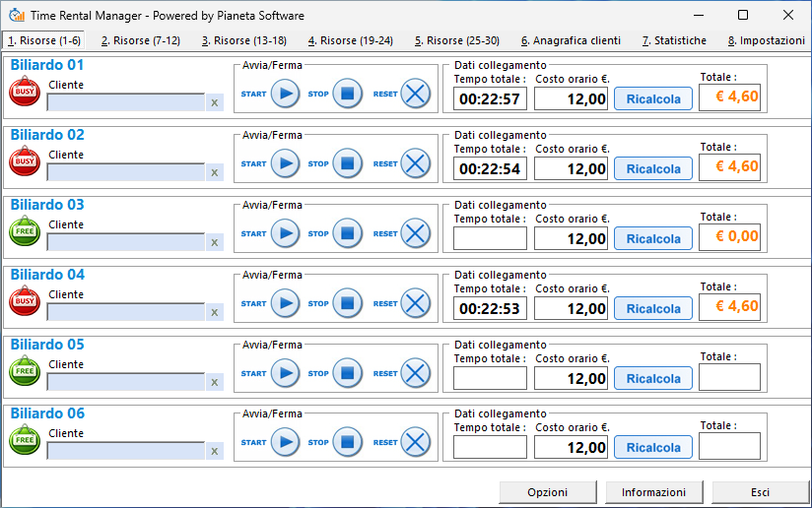Click Ricalcola for Biliardo 04

click(653, 308)
